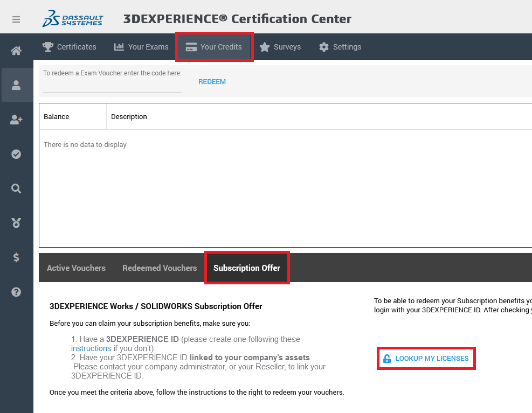Screen dimensions: 532x413
Task: View the Redeemed Vouchers tab
Action: (x=160, y=268)
